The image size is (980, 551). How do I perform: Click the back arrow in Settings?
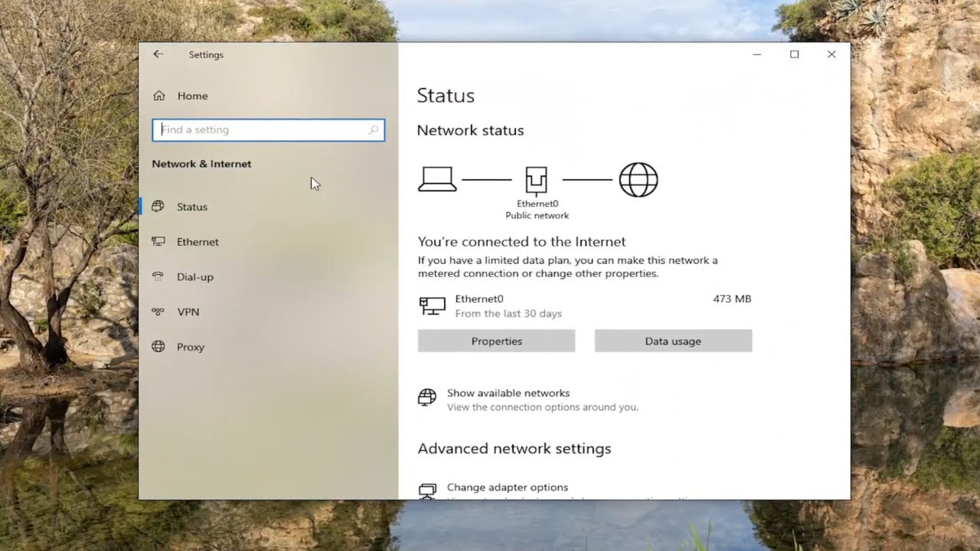[x=158, y=54]
